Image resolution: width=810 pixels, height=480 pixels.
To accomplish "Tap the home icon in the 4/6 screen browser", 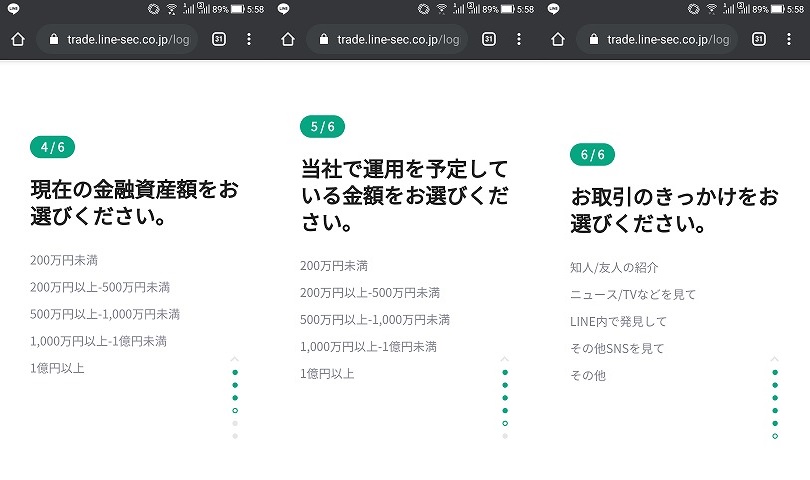I will point(18,39).
